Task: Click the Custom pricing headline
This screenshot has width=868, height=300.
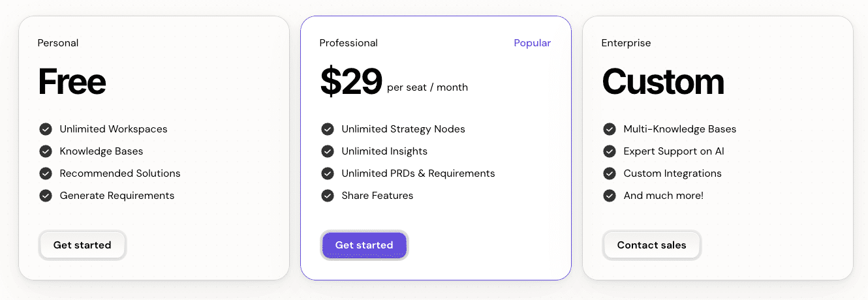Action: 662,82
